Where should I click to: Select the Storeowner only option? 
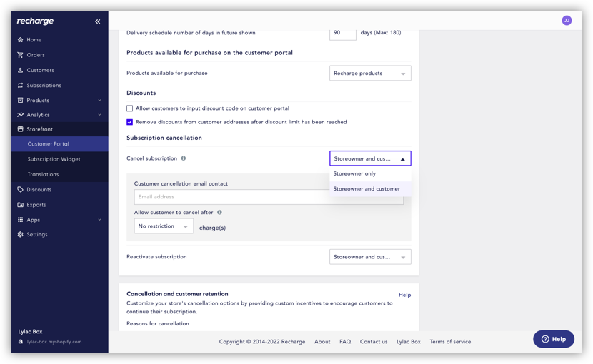click(370, 174)
